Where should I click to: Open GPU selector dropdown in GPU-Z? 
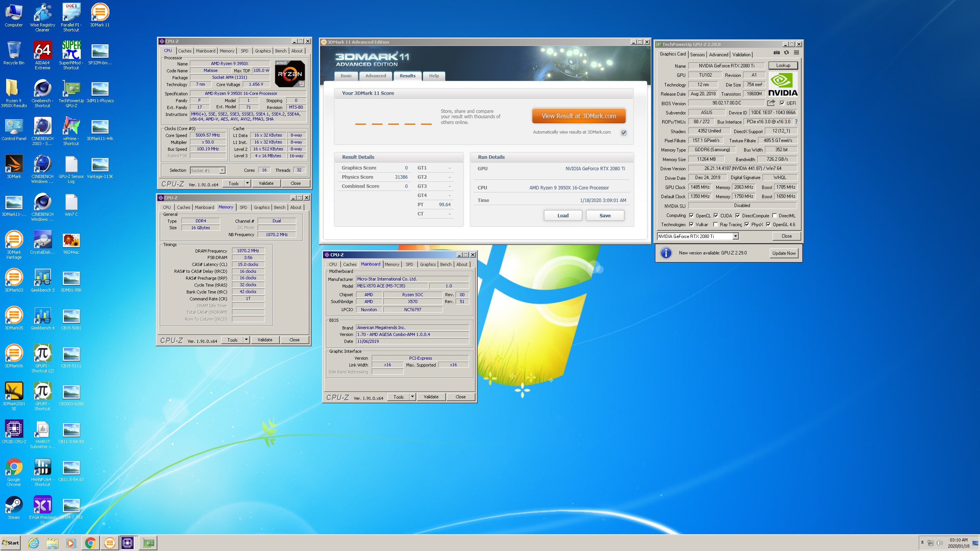click(x=697, y=236)
